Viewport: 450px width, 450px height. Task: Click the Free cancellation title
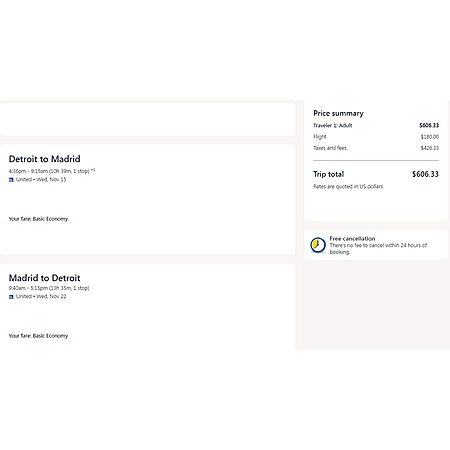(352, 238)
